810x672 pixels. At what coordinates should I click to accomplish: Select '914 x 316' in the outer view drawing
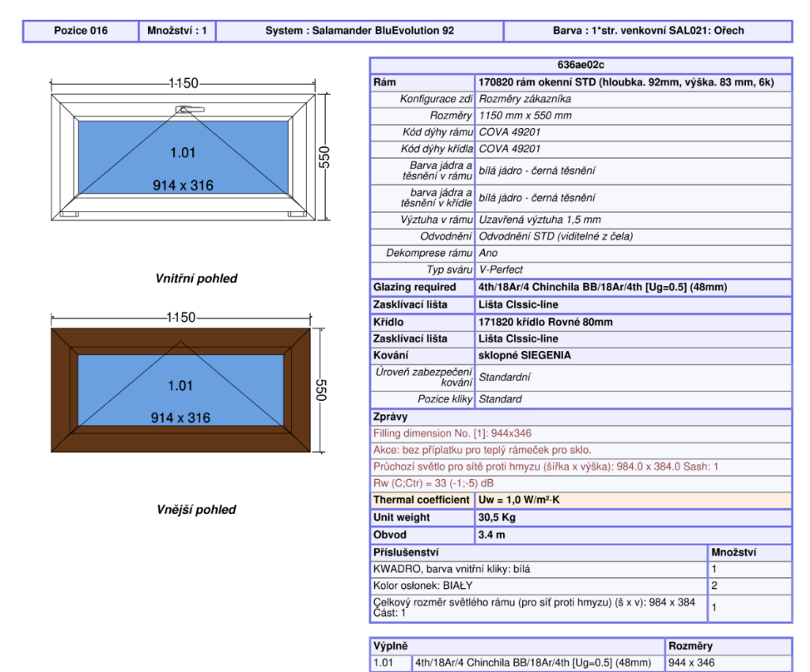pyautogui.click(x=181, y=418)
